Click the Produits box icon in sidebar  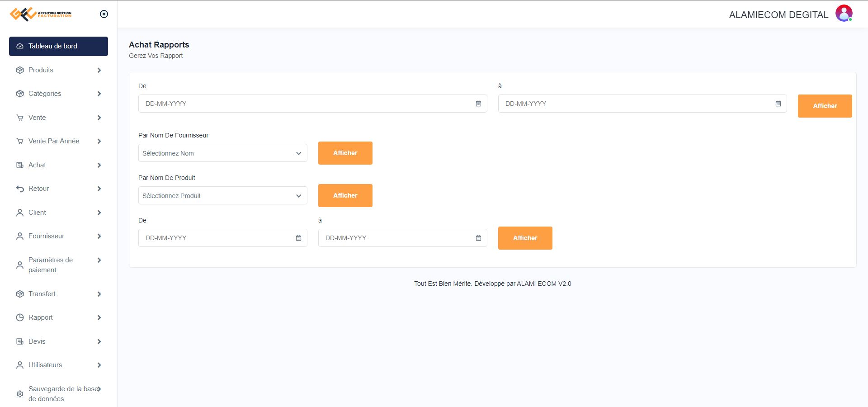coord(20,70)
